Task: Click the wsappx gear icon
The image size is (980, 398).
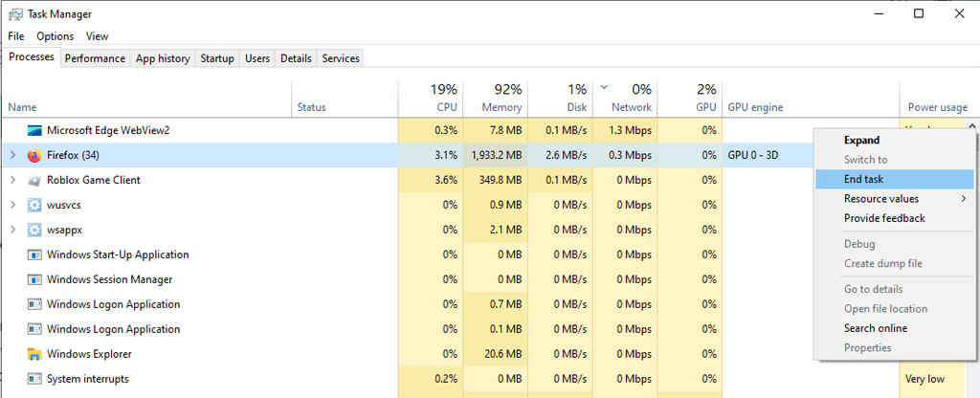Action: tap(34, 230)
